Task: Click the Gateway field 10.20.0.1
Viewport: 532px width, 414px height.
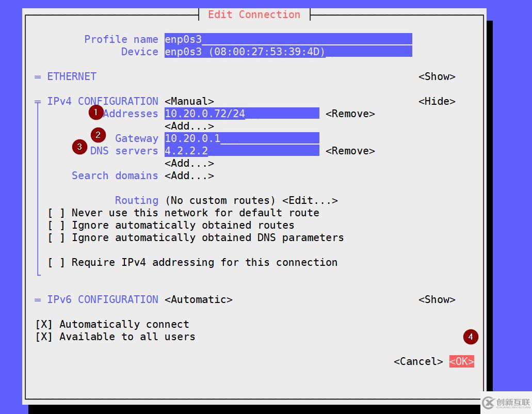Action: point(241,138)
